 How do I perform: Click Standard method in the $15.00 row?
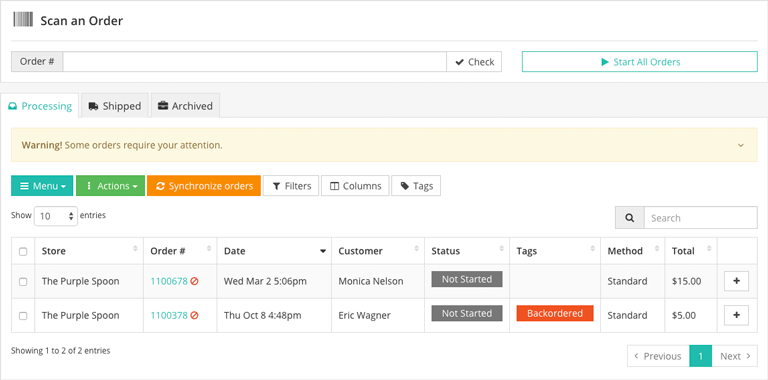point(627,281)
